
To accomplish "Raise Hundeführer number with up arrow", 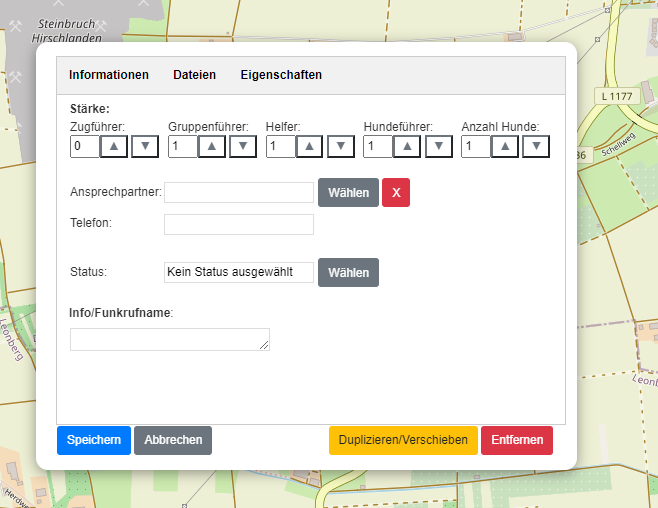I will (x=407, y=147).
